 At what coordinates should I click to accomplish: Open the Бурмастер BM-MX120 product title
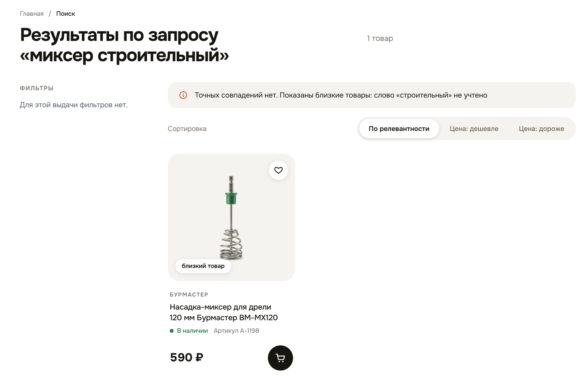224,312
